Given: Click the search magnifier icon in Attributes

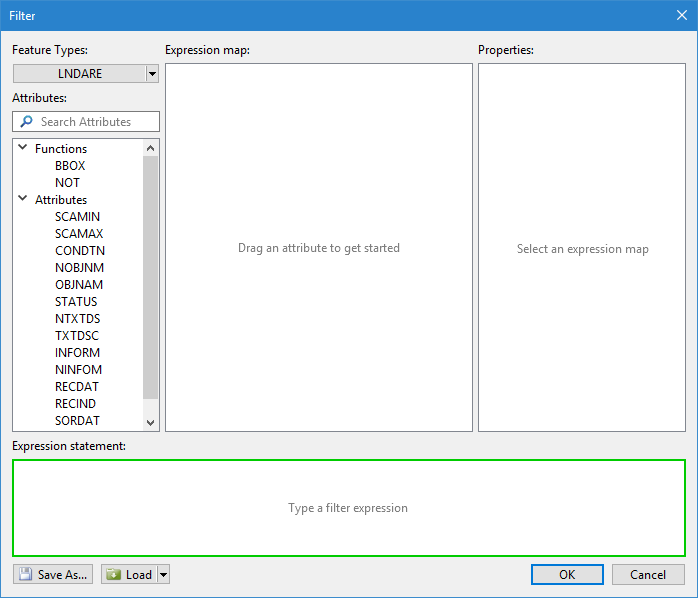Looking at the screenshot, I should click(x=27, y=122).
